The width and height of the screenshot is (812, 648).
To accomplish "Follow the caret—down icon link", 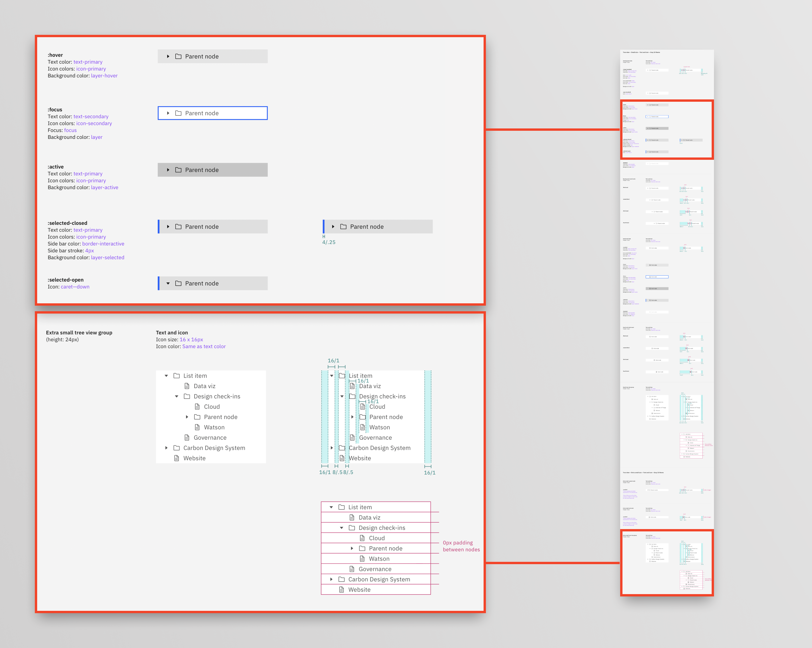I will point(75,287).
